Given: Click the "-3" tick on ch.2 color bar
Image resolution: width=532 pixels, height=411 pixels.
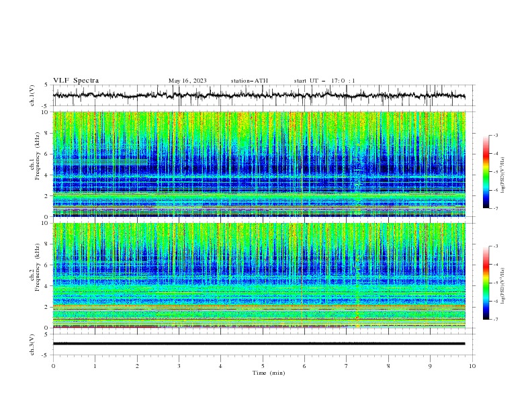Looking at the screenshot, I should click(x=496, y=246).
